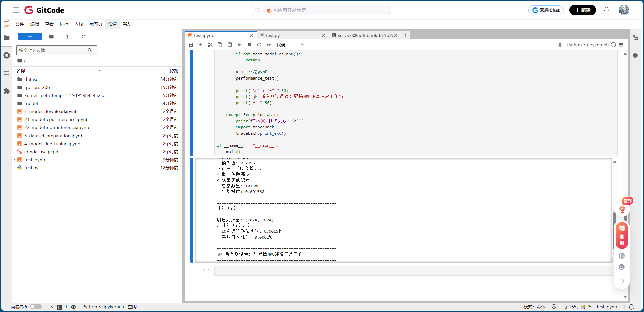The height and width of the screenshot is (312, 644).
Task: Enable debugger from notebook toolbar bug icon
Action: coord(560,45)
